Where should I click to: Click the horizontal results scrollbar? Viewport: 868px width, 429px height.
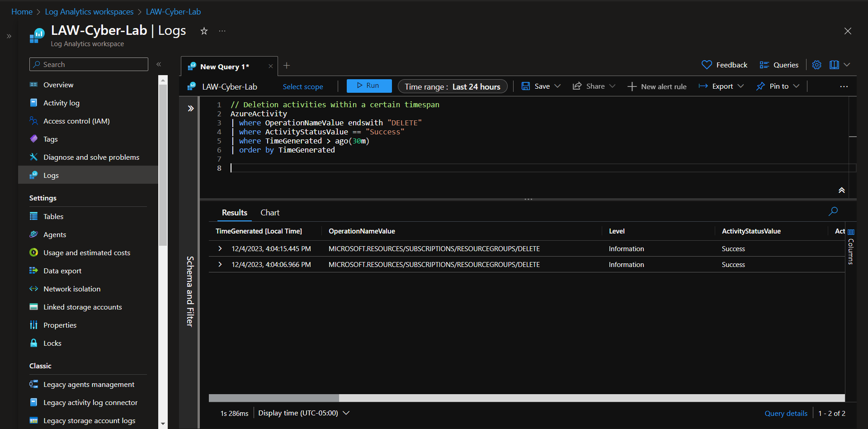pyautogui.click(x=274, y=398)
